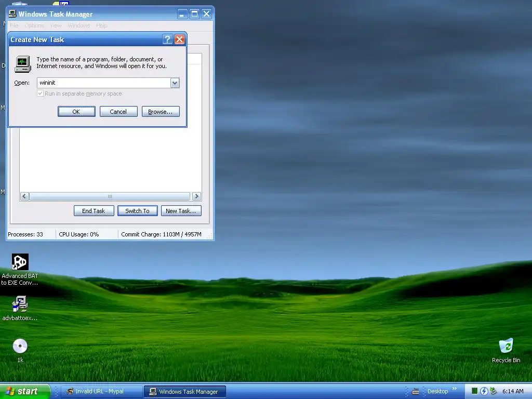Cancel the Create New Task dialog
The height and width of the screenshot is (399, 532).
118,112
